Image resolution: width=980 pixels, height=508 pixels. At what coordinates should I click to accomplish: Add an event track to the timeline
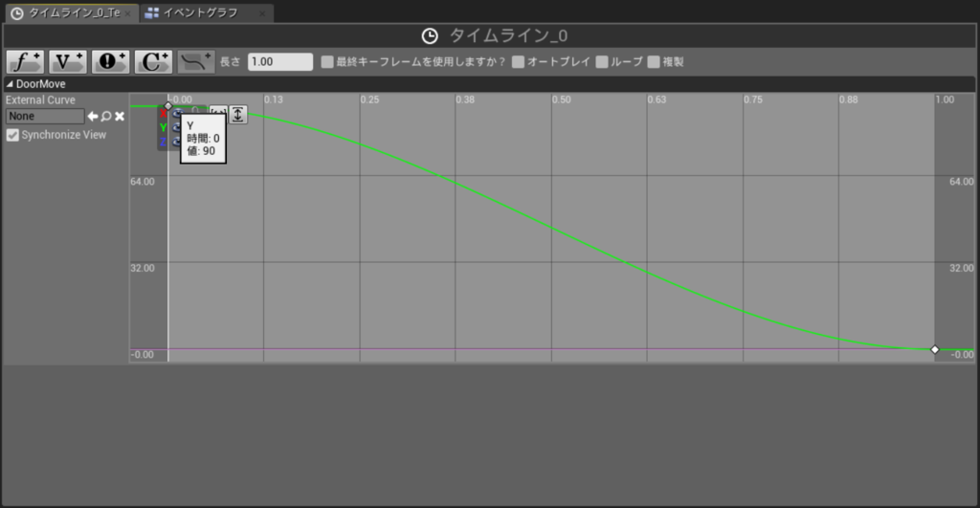coord(111,62)
